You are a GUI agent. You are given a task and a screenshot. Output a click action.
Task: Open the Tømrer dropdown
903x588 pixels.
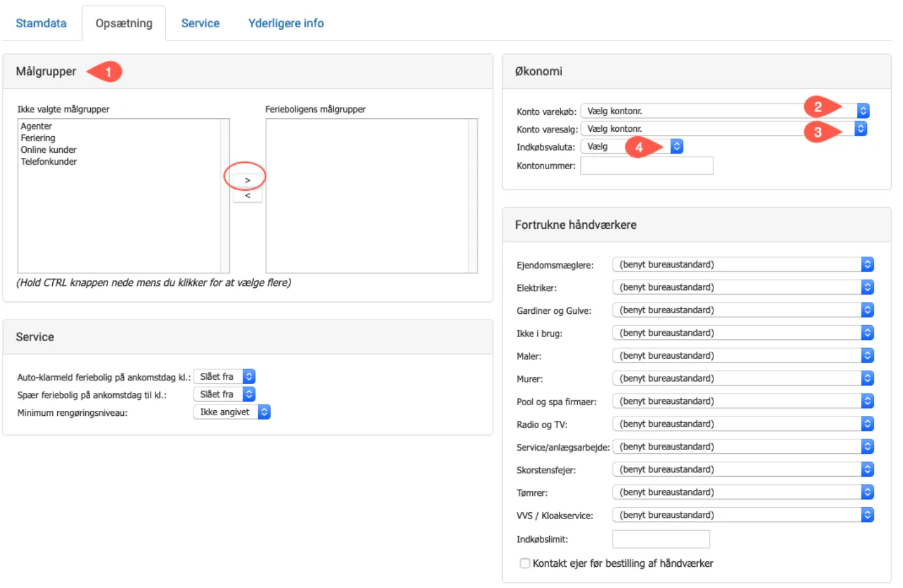click(743, 492)
